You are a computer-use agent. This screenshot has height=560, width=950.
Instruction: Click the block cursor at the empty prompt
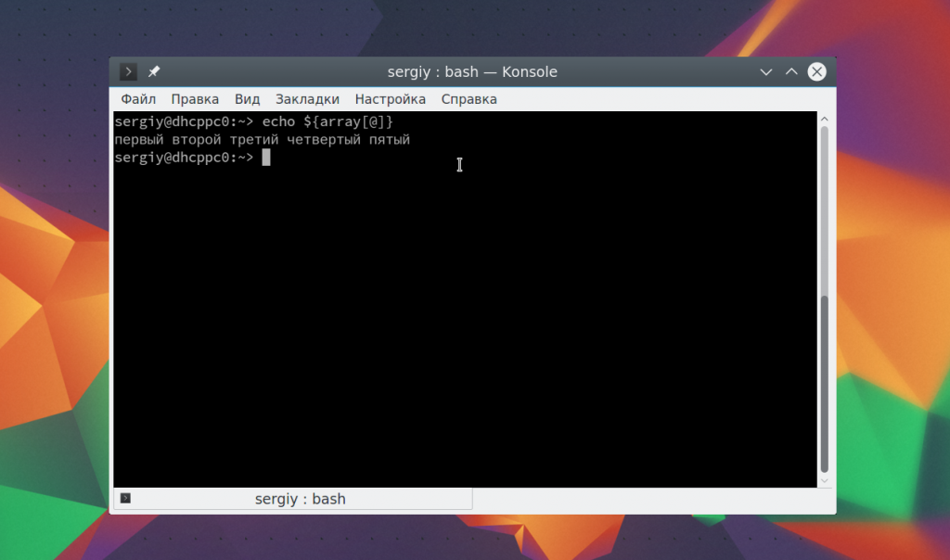pos(266,158)
